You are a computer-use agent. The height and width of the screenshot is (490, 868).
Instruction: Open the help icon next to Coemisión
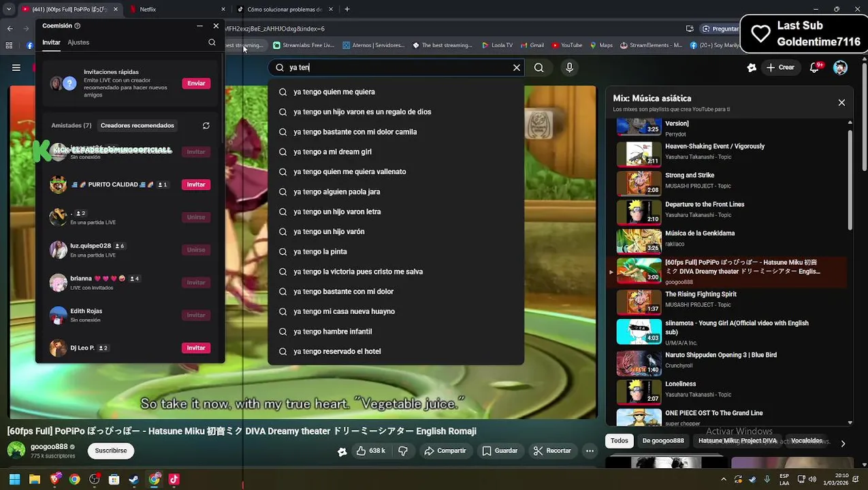77,26
